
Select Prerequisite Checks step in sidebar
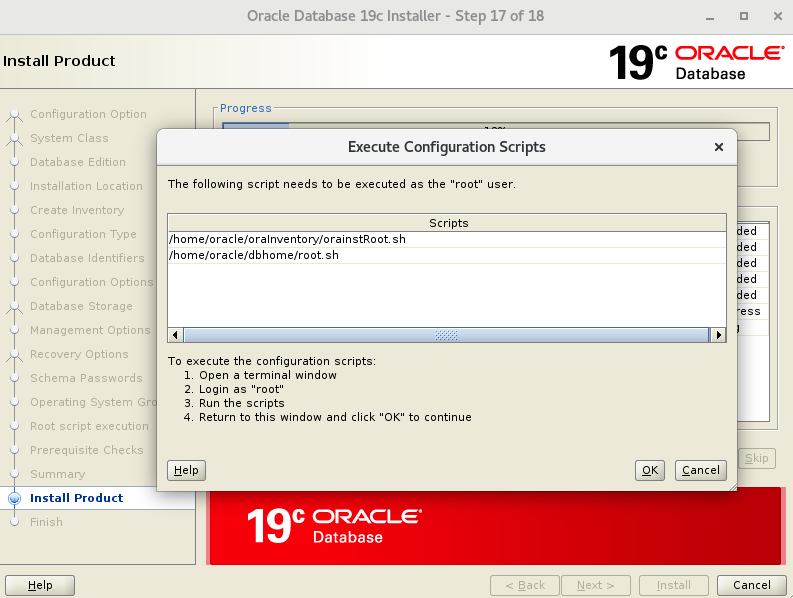[86, 450]
